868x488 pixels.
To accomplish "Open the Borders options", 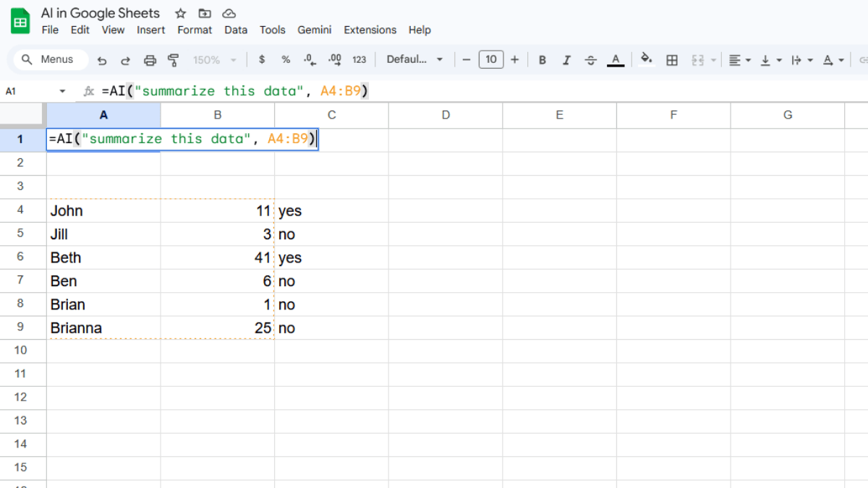I will point(672,59).
